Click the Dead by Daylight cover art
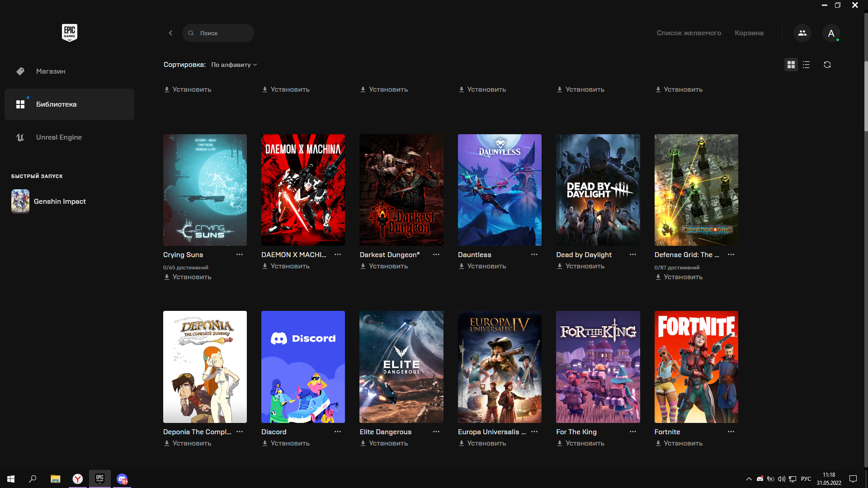 pos(598,190)
